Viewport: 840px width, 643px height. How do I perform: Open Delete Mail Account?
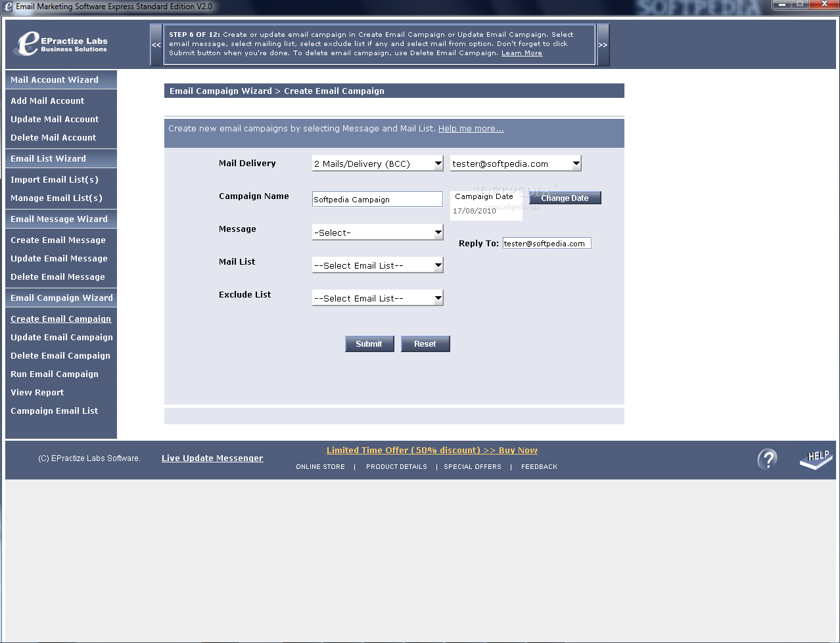53,137
